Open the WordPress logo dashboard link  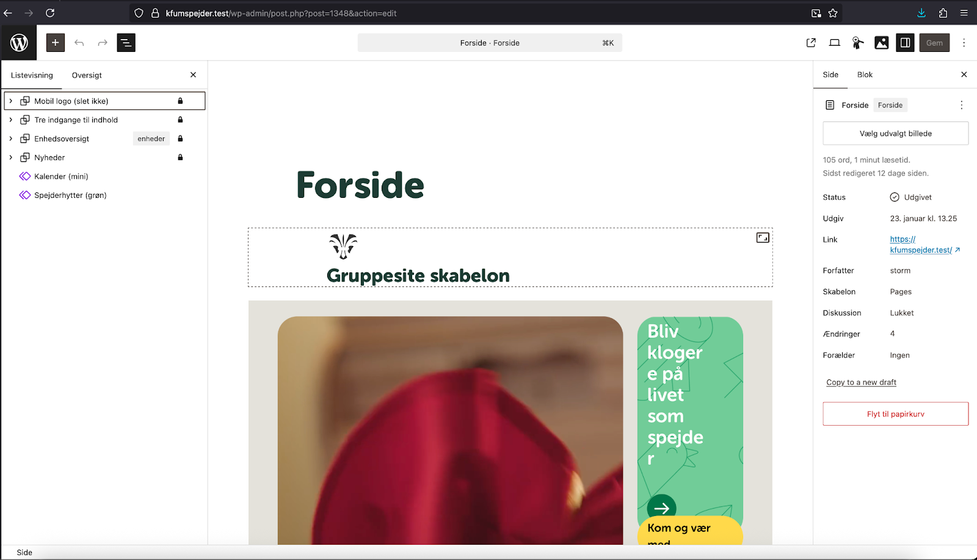pos(19,43)
